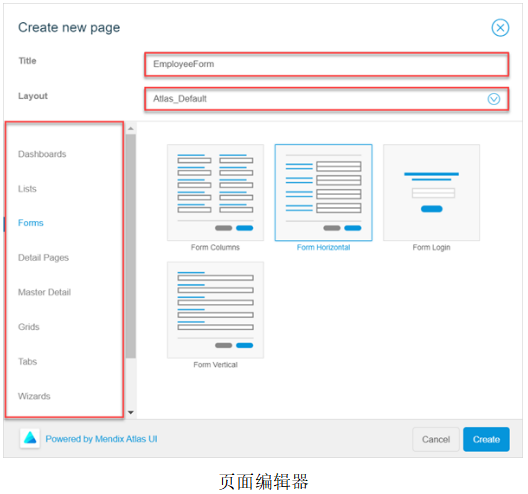Click the Cancel button
This screenshot has width=528, height=494.
[436, 439]
